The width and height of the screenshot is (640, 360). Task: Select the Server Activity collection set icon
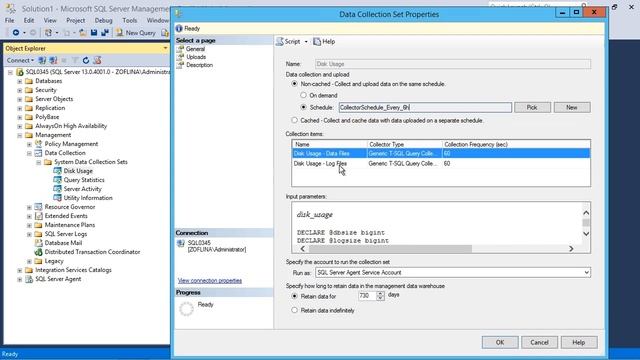(57, 189)
